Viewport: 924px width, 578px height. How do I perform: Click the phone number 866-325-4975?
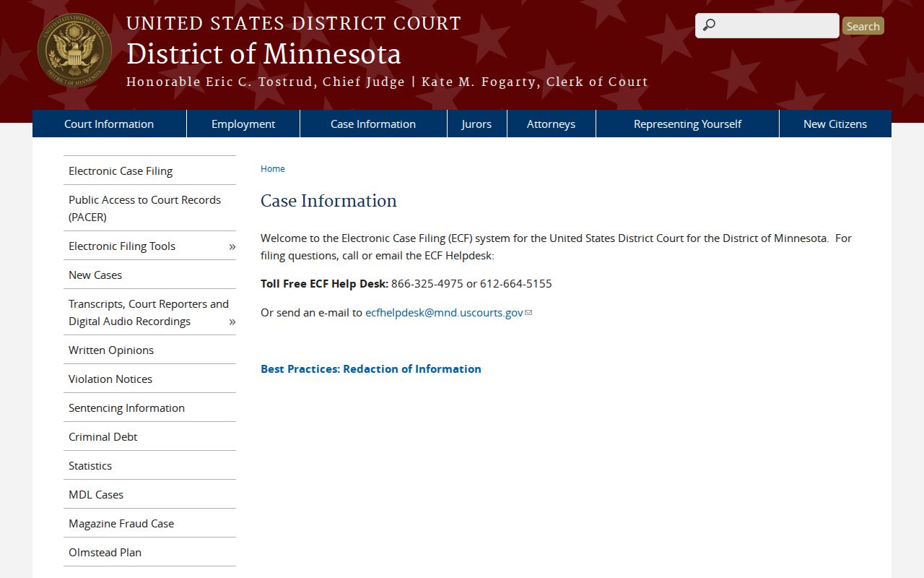point(427,284)
